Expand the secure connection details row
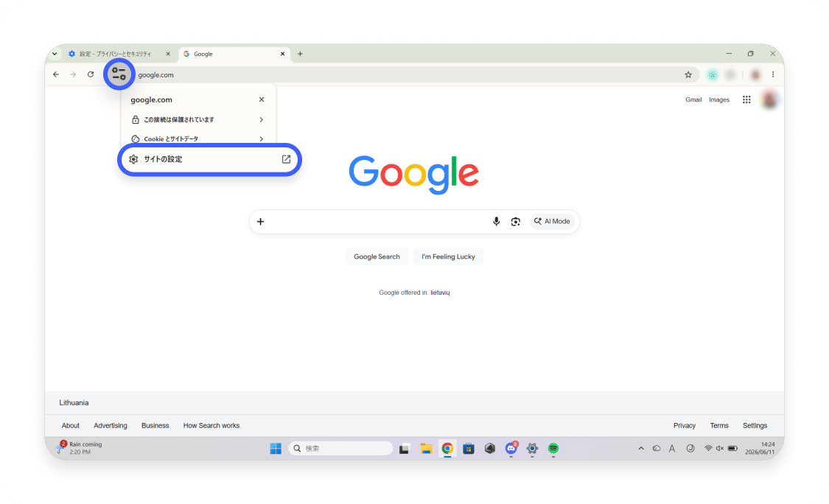829x504 pixels. (198, 119)
